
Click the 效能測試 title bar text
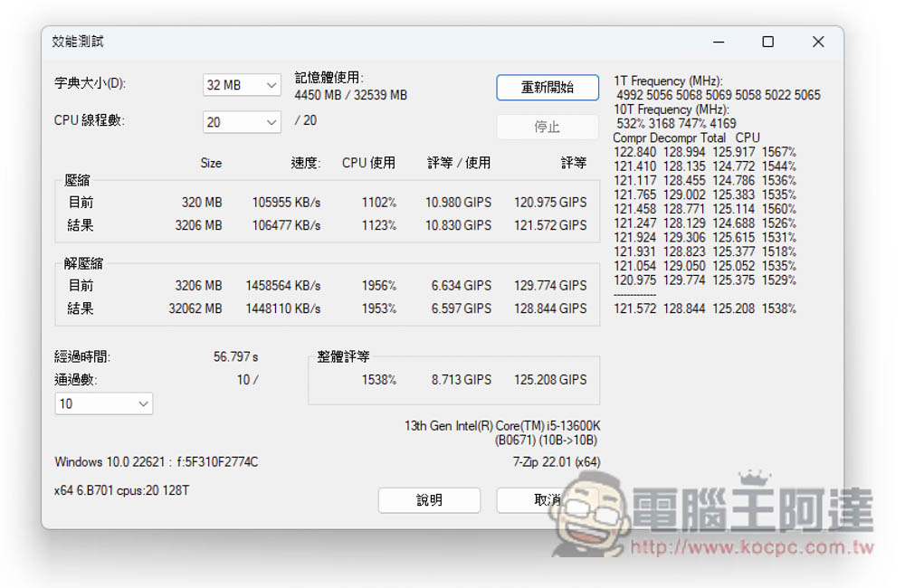[78, 43]
